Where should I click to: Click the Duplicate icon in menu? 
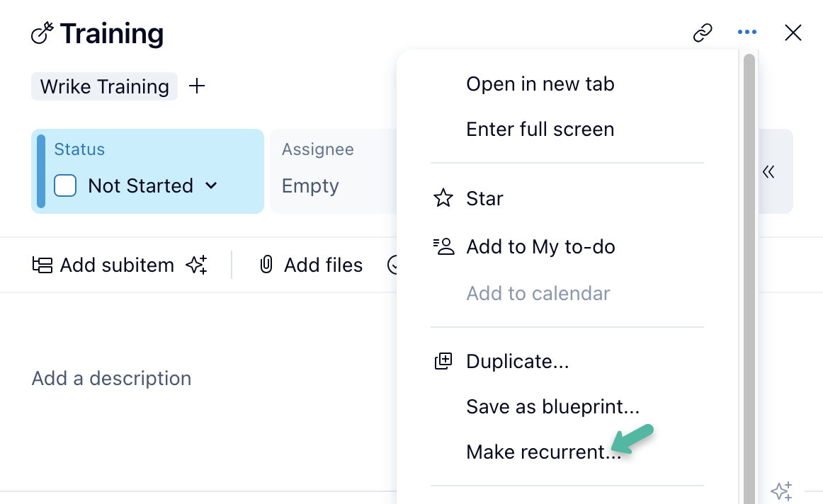[443, 361]
